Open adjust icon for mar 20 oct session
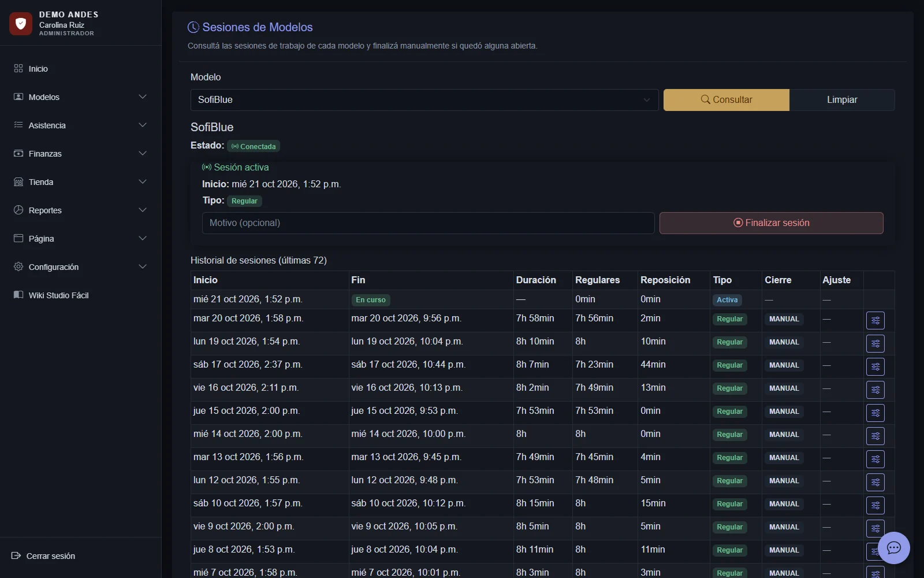The width and height of the screenshot is (924, 578). coord(875,320)
